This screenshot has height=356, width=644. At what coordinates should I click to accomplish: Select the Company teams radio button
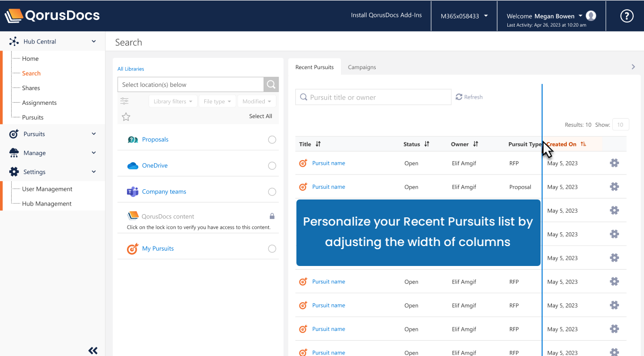coord(272,192)
